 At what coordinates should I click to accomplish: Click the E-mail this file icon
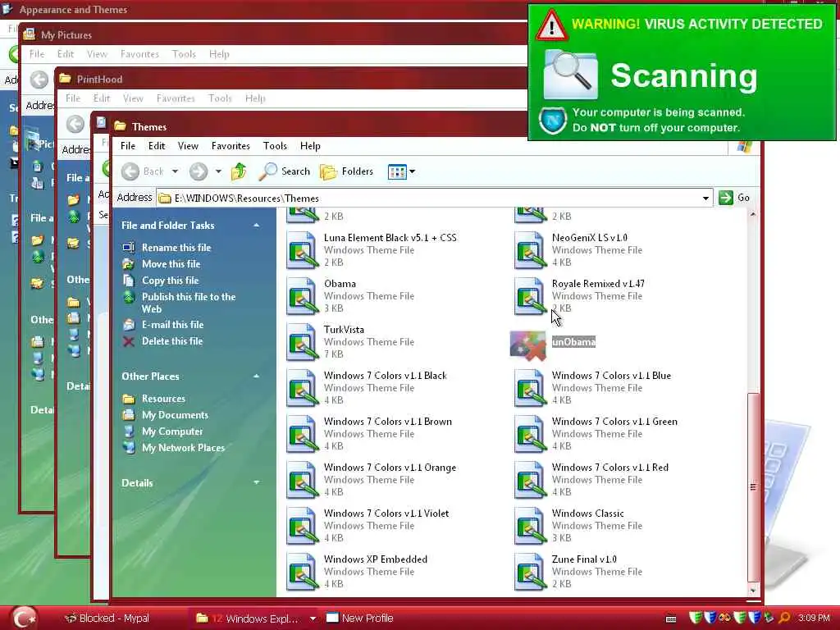[129, 325]
